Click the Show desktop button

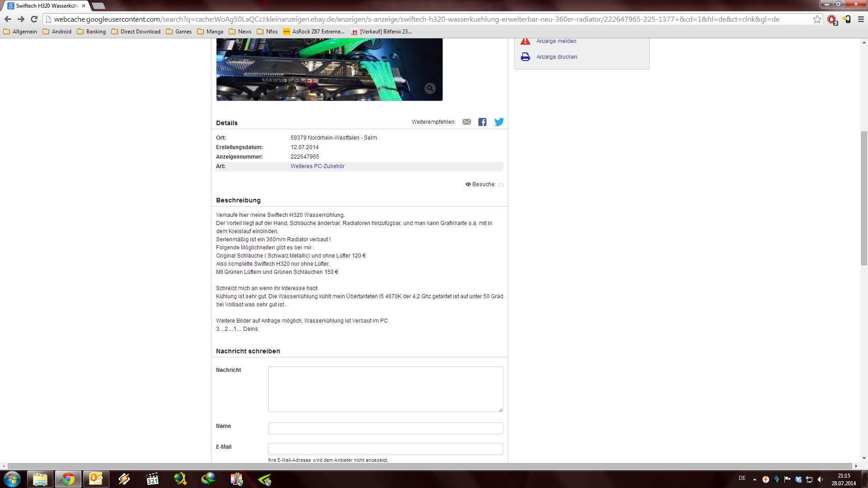click(864, 479)
